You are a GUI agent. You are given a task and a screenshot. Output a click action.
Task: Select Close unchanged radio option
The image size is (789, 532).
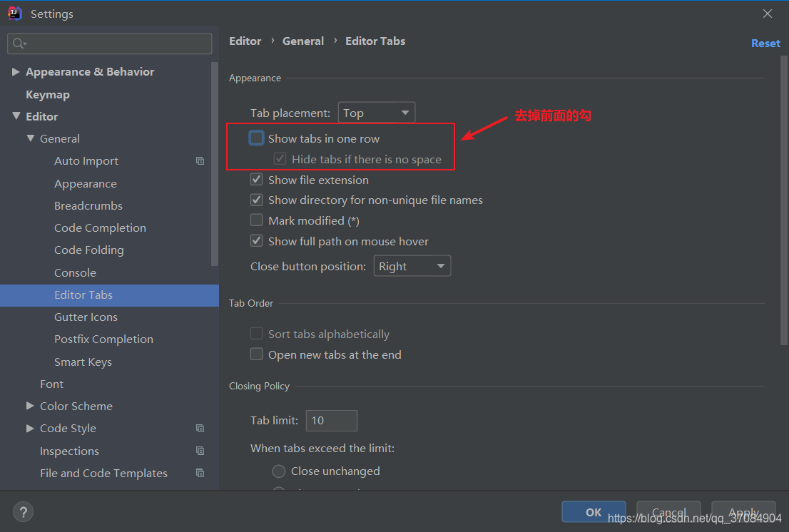(x=279, y=471)
